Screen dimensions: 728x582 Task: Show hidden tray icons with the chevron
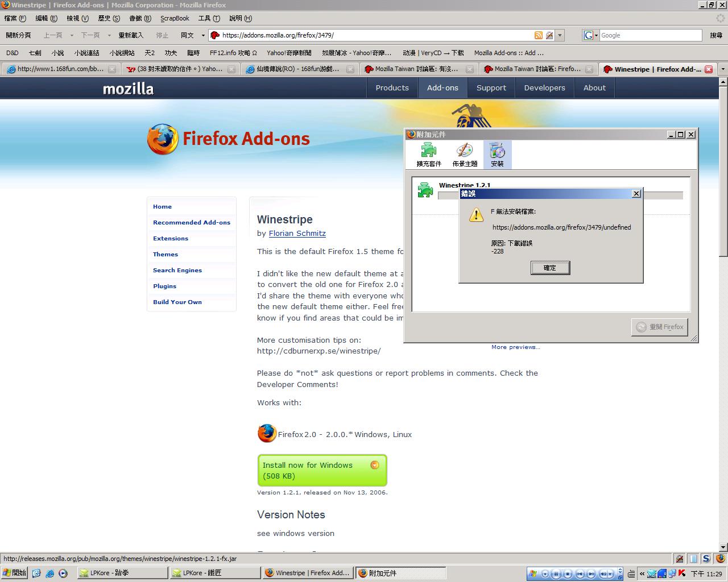pos(642,573)
